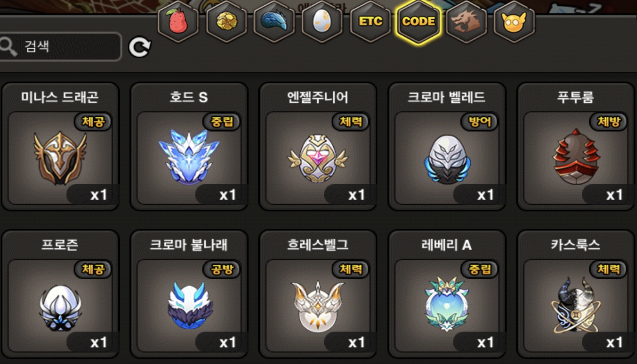Viewport: 637px width, 364px height.
Task: Switch to the blue dragon scale tab
Action: point(274,22)
